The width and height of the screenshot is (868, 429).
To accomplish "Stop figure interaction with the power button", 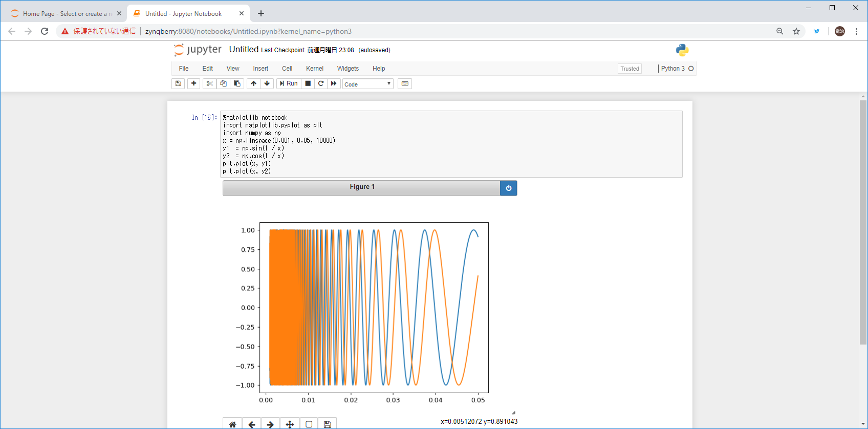I will click(x=508, y=188).
